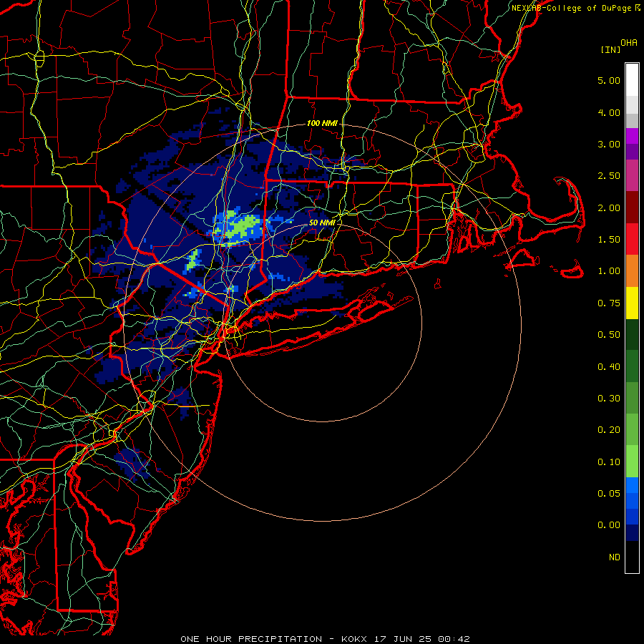Viewport: 644px width, 644px height.
Task: Click the "0.75" legend label
Action: pyautogui.click(x=609, y=303)
